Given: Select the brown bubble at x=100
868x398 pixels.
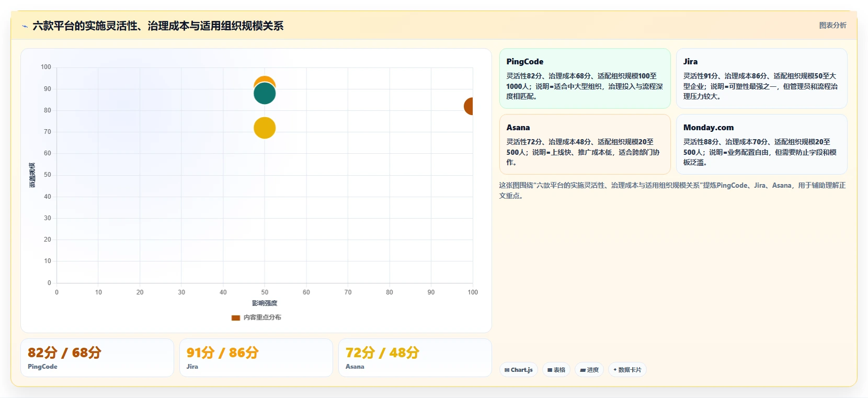Looking at the screenshot, I should 469,106.
